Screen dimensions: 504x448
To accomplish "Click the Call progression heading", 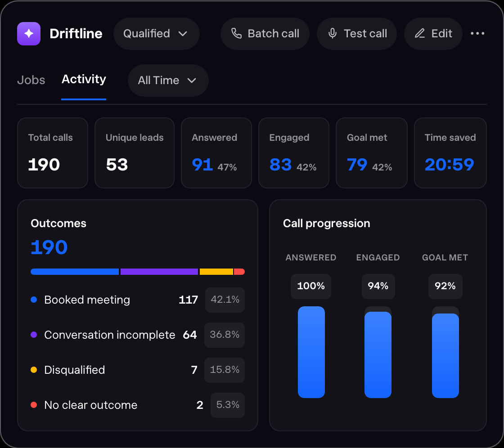I will click(327, 224).
